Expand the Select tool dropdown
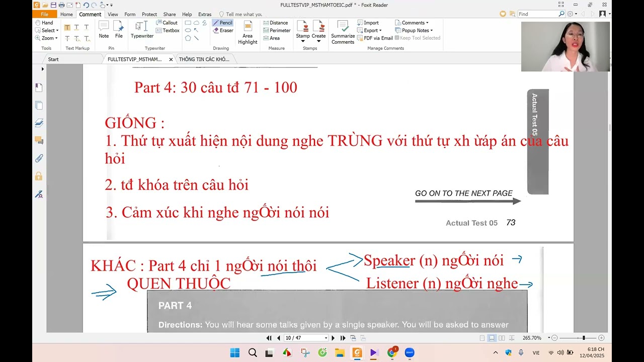Image resolution: width=644 pixels, height=362 pixels. point(56,30)
